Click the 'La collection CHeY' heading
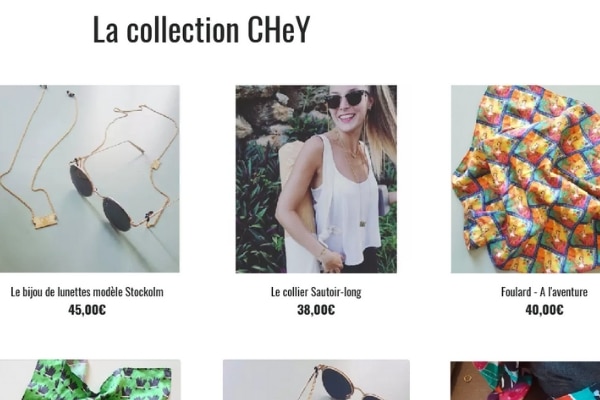 coord(201,29)
